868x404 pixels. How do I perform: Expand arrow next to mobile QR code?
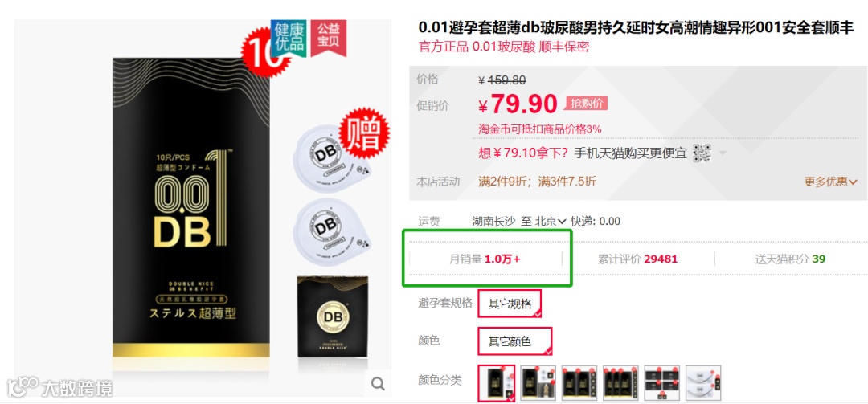[x=722, y=153]
